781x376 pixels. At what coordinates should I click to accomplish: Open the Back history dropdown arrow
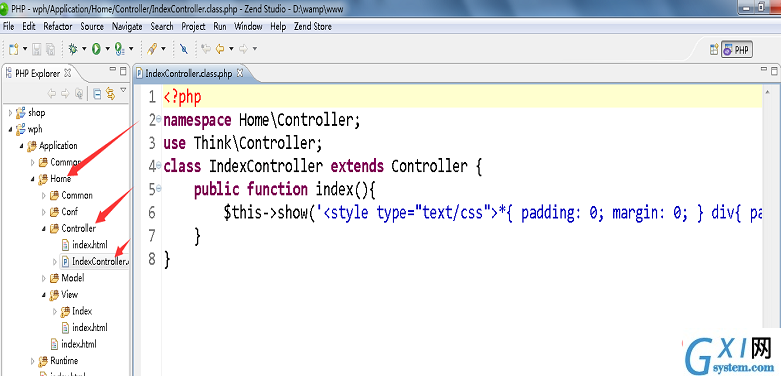231,49
